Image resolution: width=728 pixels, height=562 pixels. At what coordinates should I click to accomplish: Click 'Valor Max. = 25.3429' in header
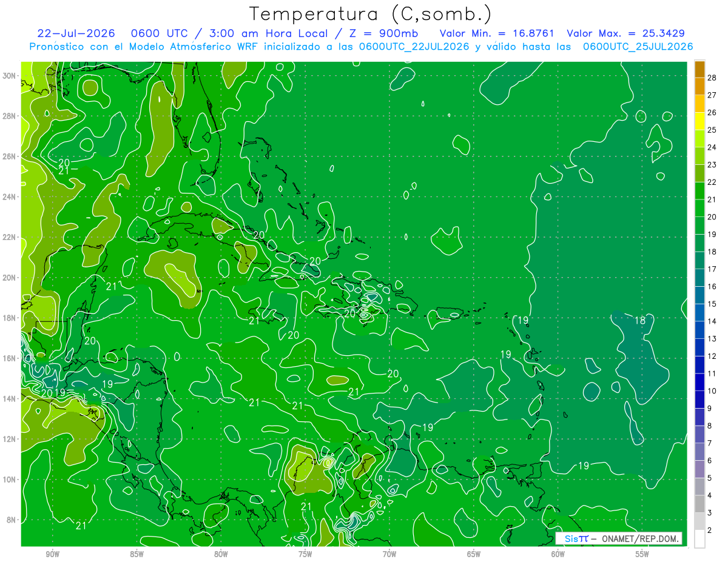(x=626, y=34)
